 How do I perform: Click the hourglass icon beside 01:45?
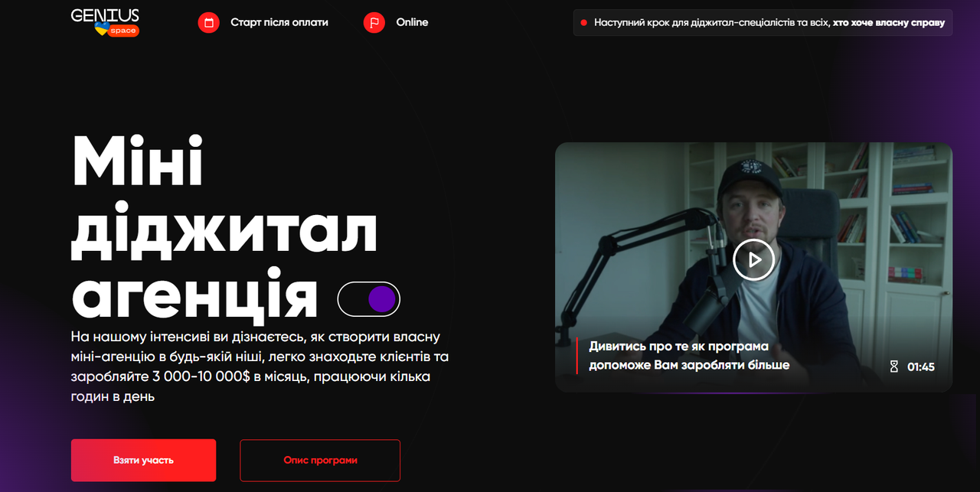point(894,367)
